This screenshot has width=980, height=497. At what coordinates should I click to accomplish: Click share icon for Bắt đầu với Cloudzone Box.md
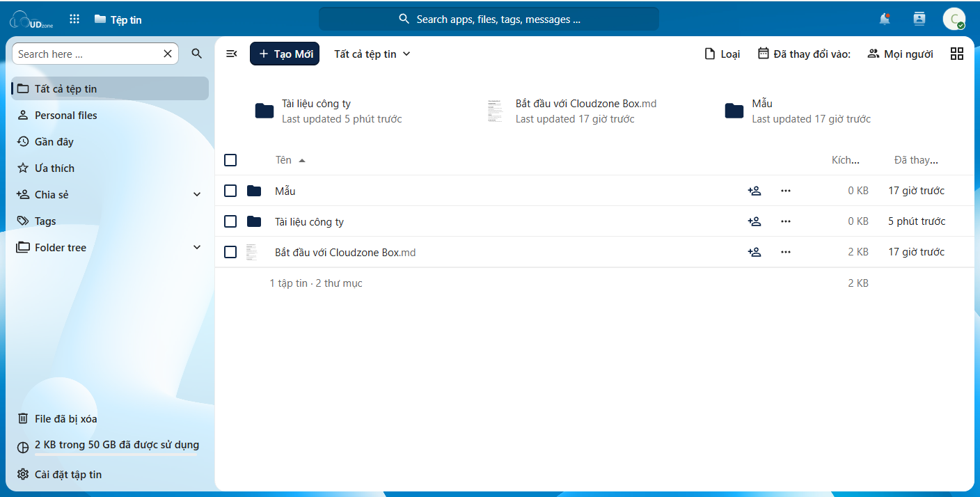pos(754,252)
